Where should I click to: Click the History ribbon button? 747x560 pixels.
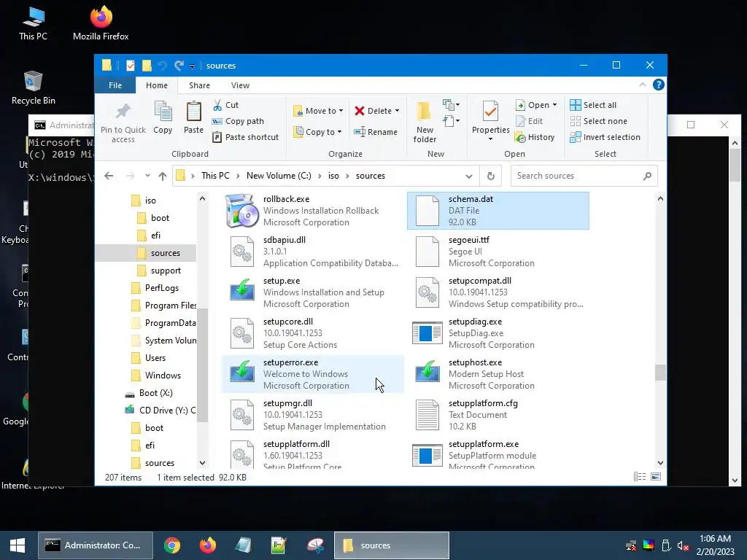click(x=535, y=137)
